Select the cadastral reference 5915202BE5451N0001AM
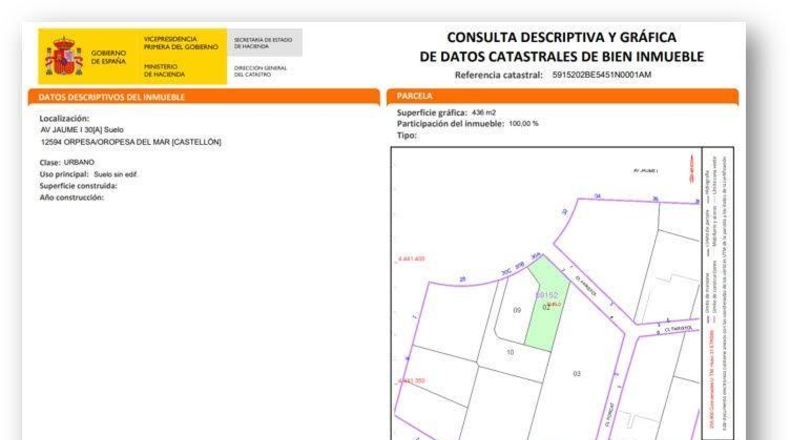790x440 pixels. [602, 75]
